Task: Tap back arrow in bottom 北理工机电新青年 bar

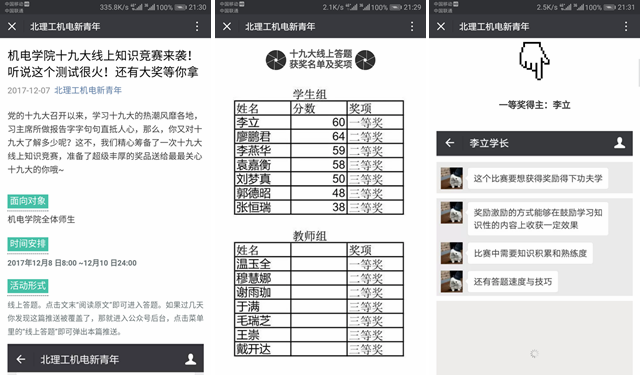Action: pyautogui.click(x=21, y=359)
